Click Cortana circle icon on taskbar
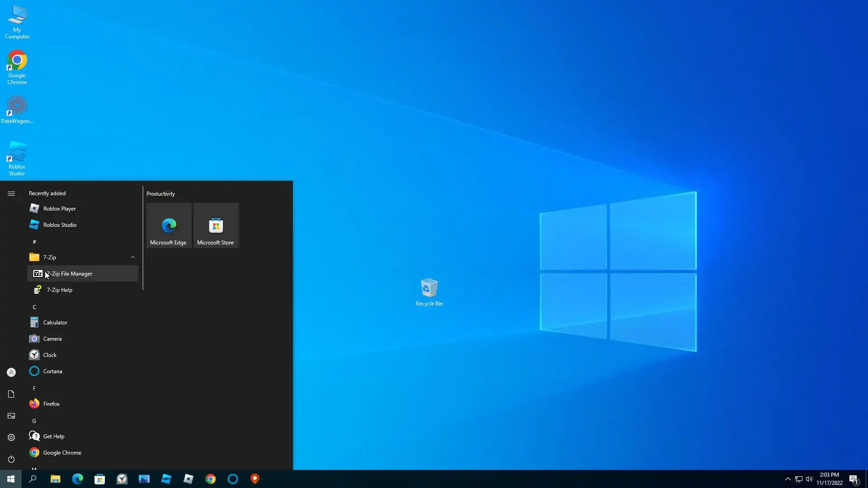Screen dimensions: 868x488 click(x=233, y=479)
